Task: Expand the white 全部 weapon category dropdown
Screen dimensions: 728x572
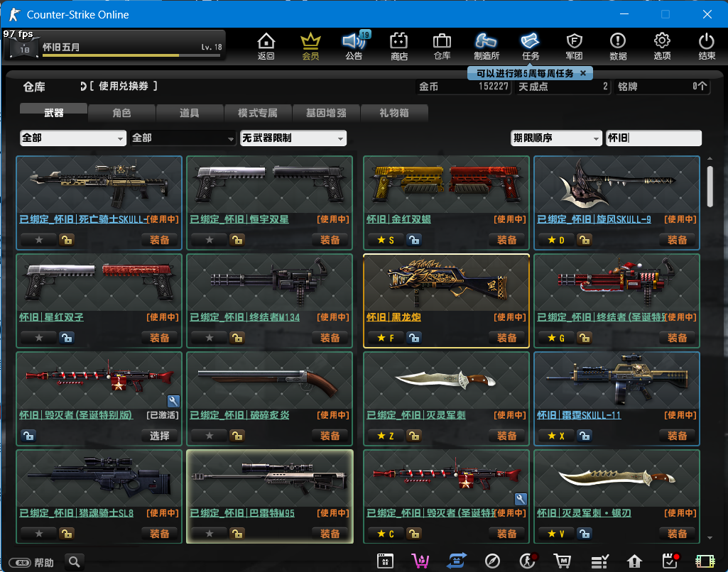Action: coord(73,138)
